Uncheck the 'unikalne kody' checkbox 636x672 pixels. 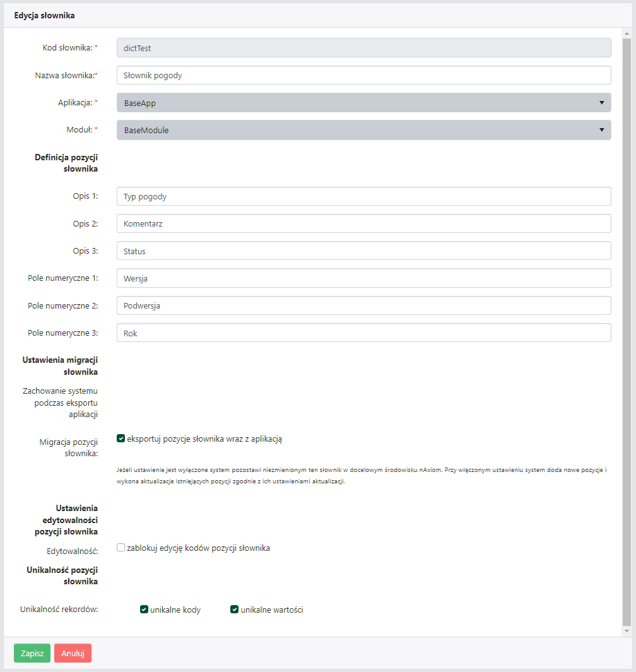144,610
